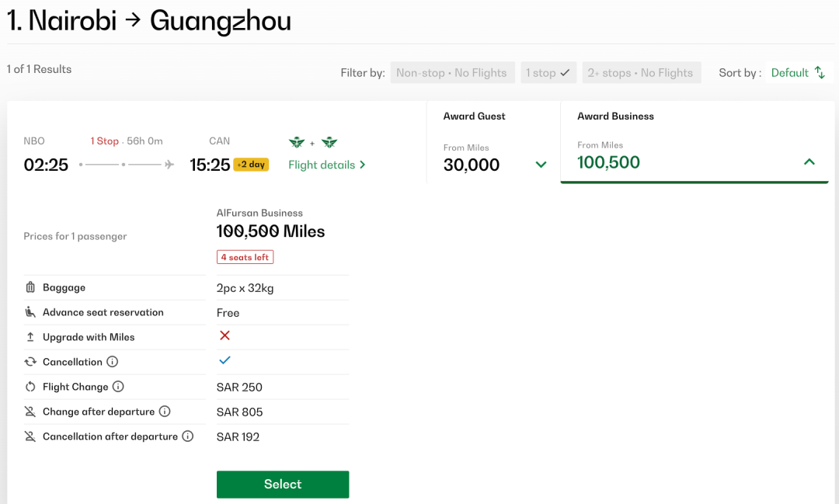The width and height of the screenshot is (839, 504).
Task: Click the Cancellation refresh arrows icon
Action: coord(30,362)
